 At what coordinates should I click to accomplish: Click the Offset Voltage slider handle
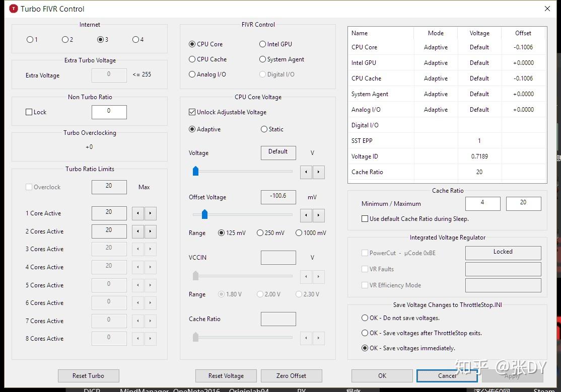pos(204,214)
